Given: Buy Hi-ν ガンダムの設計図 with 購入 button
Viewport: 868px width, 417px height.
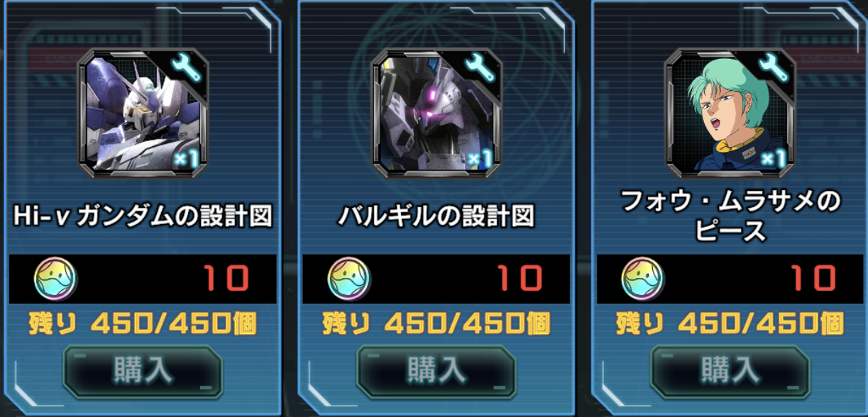Looking at the screenshot, I should (143, 372).
